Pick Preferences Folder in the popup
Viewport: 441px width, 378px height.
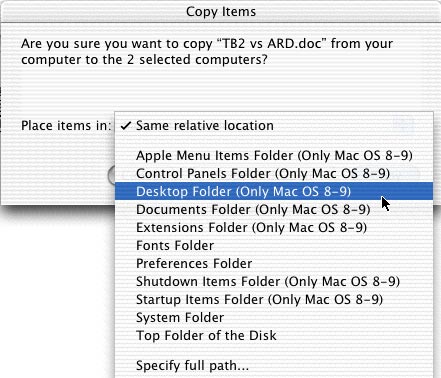point(274,264)
